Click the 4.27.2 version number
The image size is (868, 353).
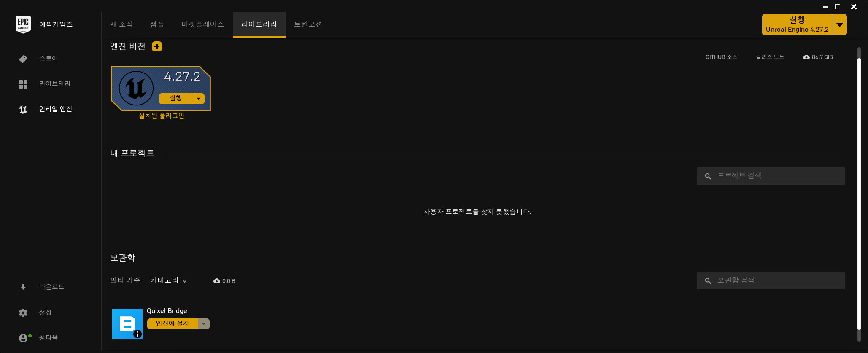click(182, 76)
